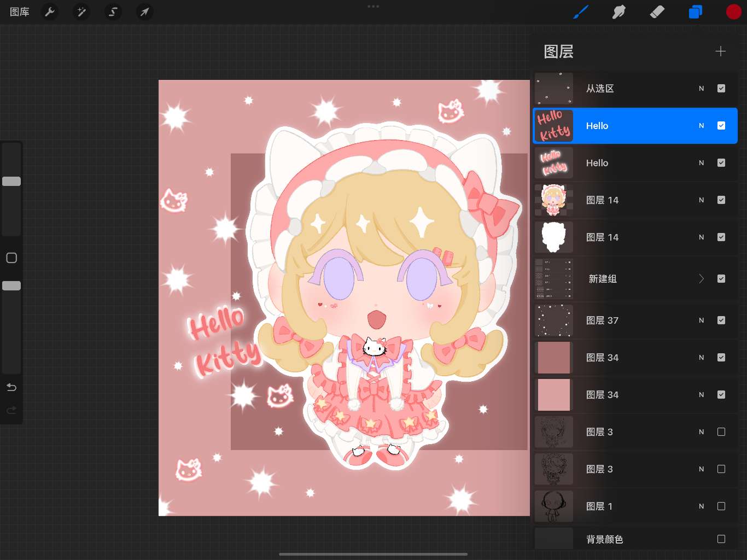Tap the three-dot handle at the top center

pos(373,6)
